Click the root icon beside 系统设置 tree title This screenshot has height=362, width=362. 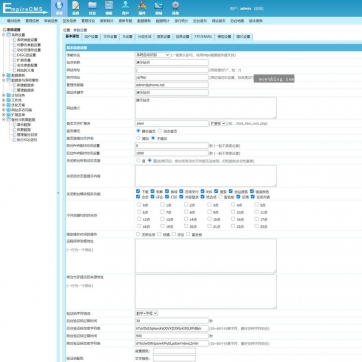point(4,29)
